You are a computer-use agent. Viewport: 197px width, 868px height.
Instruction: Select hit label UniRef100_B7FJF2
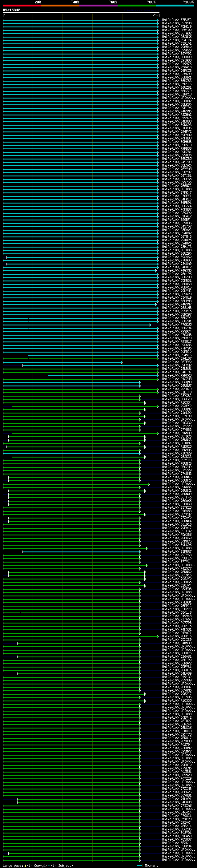[x=177, y=20]
